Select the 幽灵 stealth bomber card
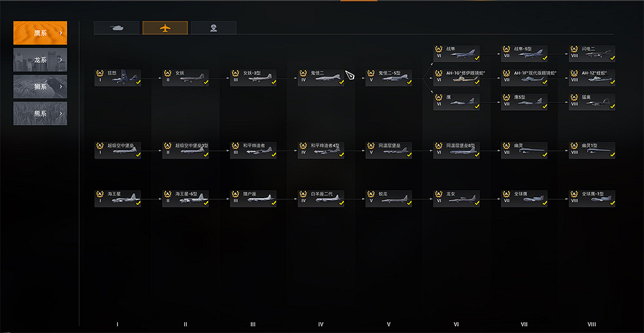Screen dimensions: 644x333 524,151
